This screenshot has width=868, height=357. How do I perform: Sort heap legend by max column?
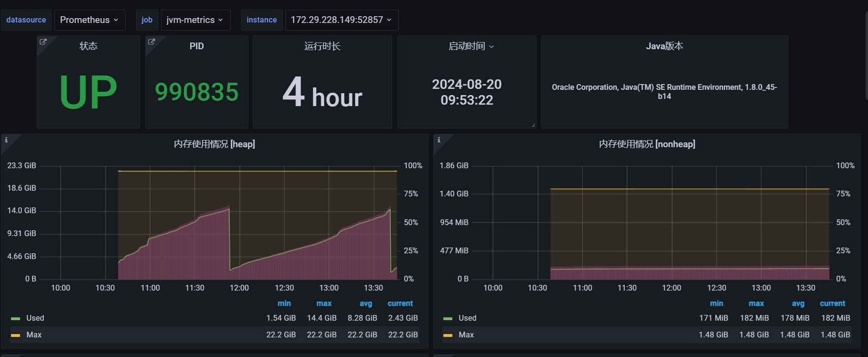pos(324,303)
